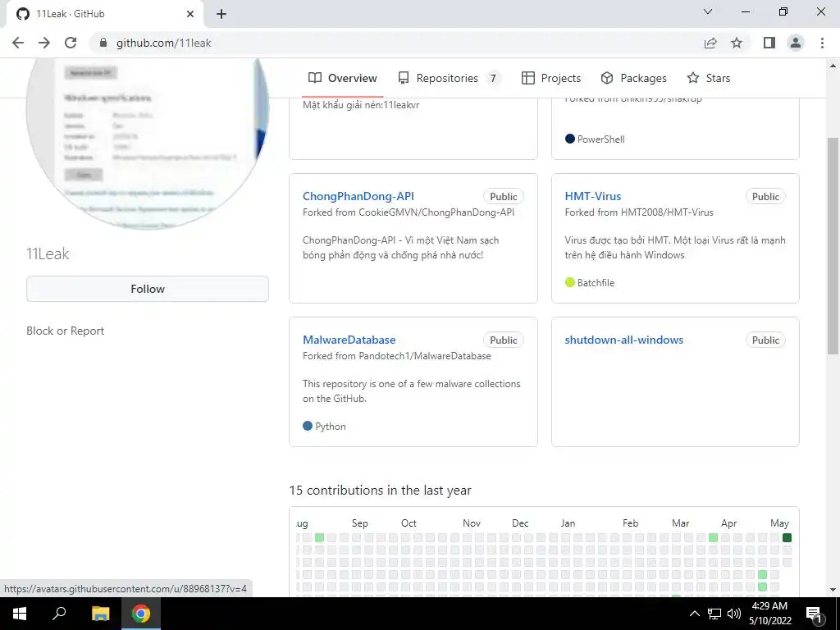The width and height of the screenshot is (840, 630).
Task: Click the PowerShell language label
Action: click(x=601, y=139)
